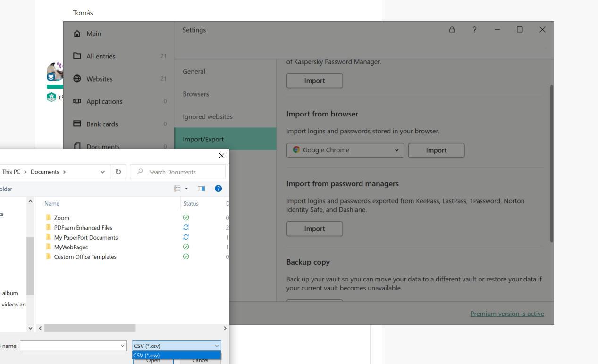This screenshot has height=364, width=598.
Task: Select Import/Export settings tab
Action: pyautogui.click(x=225, y=139)
